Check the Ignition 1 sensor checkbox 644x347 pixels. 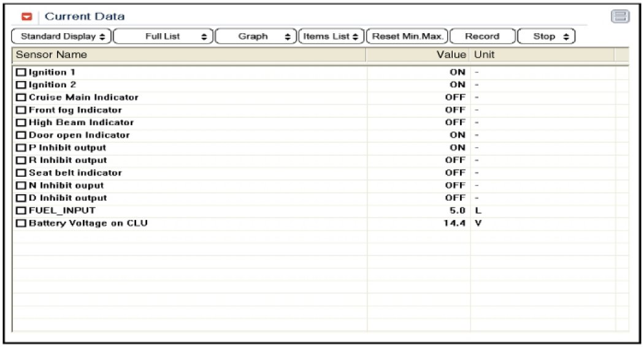coord(21,72)
